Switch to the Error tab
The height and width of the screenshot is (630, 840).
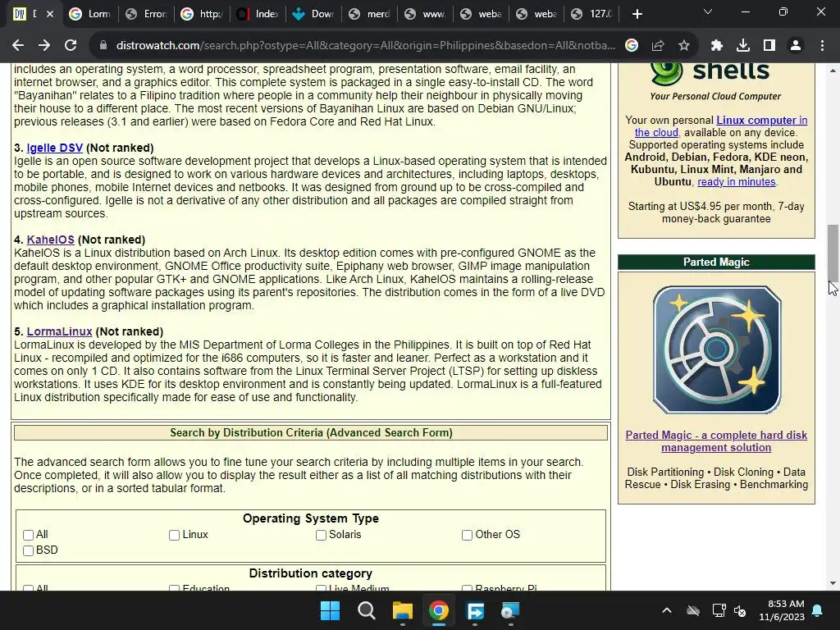tap(146, 14)
